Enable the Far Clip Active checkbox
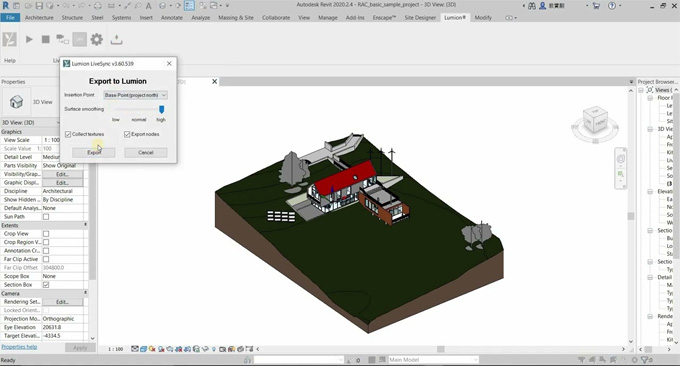Screen dimensions: 680x366 coord(46,259)
